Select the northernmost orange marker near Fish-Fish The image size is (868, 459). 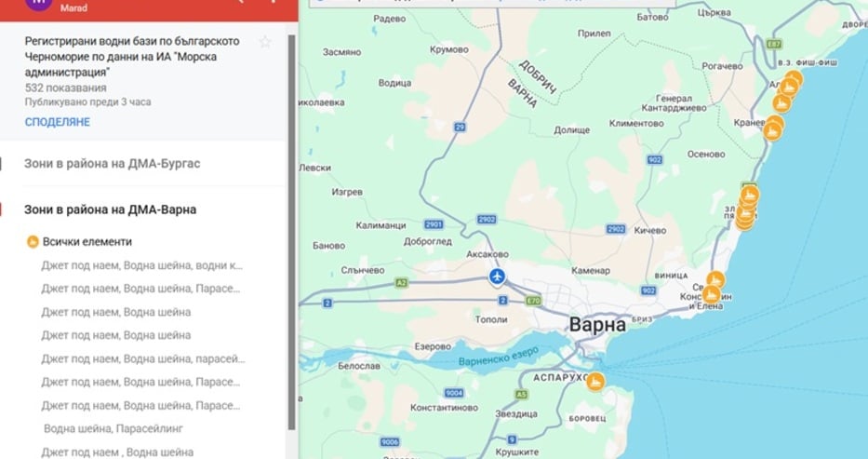coord(795,78)
